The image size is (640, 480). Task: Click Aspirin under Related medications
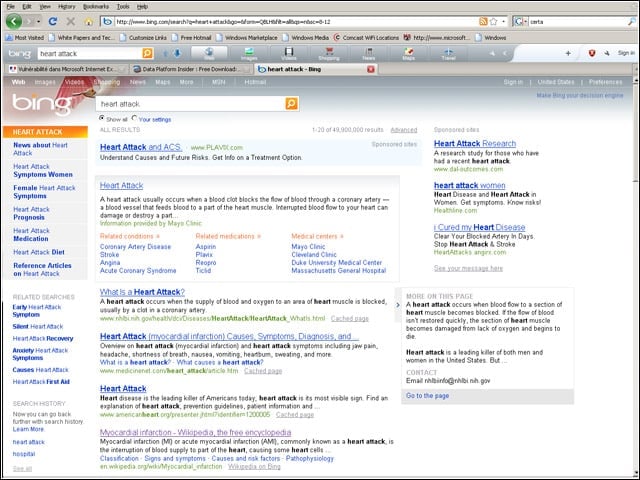pos(206,247)
